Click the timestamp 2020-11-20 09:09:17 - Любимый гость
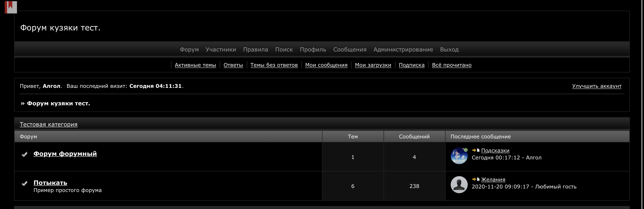The height and width of the screenshot is (209, 644). tap(524, 187)
